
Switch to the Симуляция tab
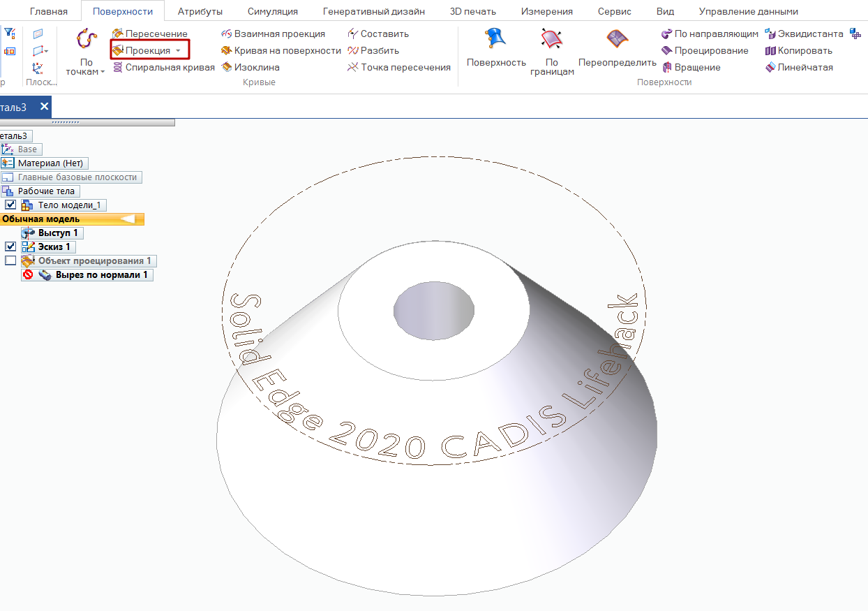273,11
